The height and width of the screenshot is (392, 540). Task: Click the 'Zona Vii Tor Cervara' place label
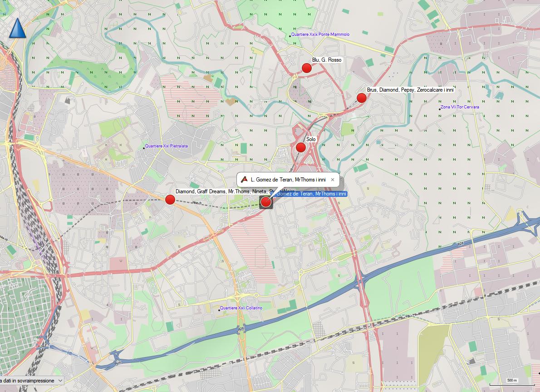[x=460, y=108]
